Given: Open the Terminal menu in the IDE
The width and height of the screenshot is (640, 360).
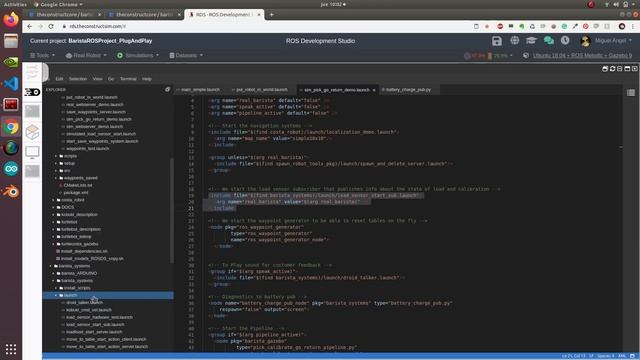Looking at the screenshot, I should [128, 79].
